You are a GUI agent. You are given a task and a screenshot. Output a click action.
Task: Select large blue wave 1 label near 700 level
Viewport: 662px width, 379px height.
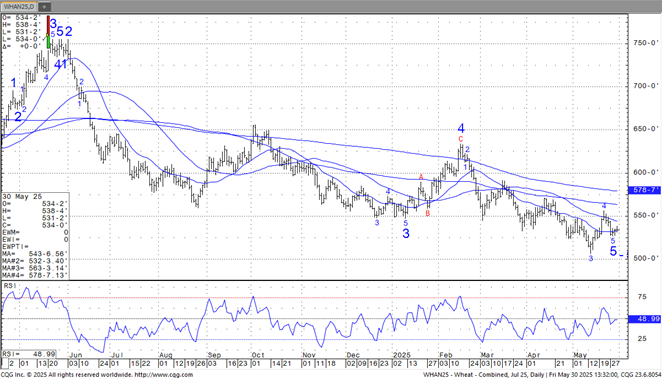14,83
